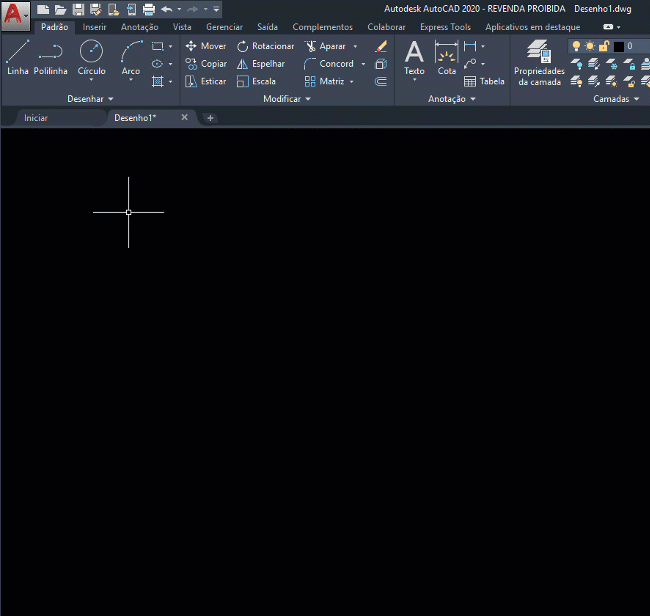Save the drawing with the diskette icon
The width and height of the screenshot is (650, 616).
pyautogui.click(x=78, y=9)
